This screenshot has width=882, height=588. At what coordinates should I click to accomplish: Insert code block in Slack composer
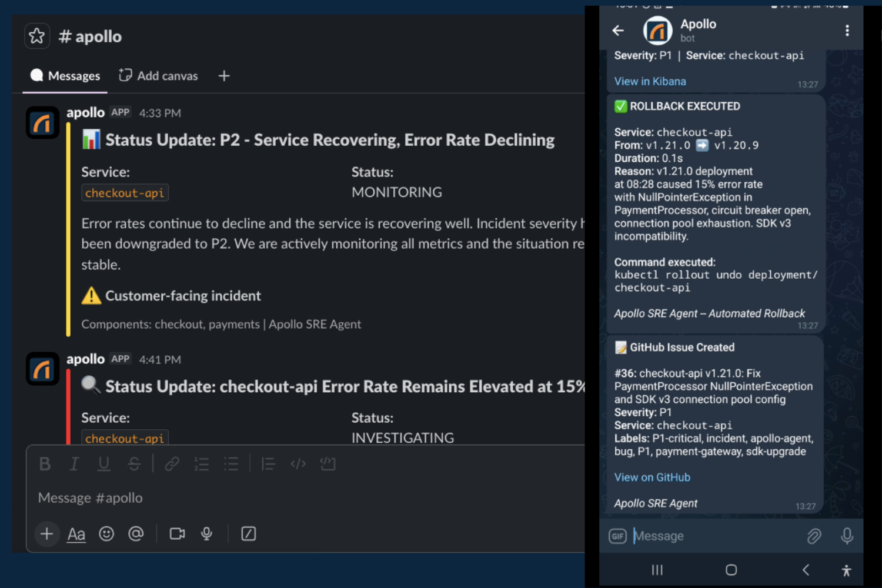point(328,464)
